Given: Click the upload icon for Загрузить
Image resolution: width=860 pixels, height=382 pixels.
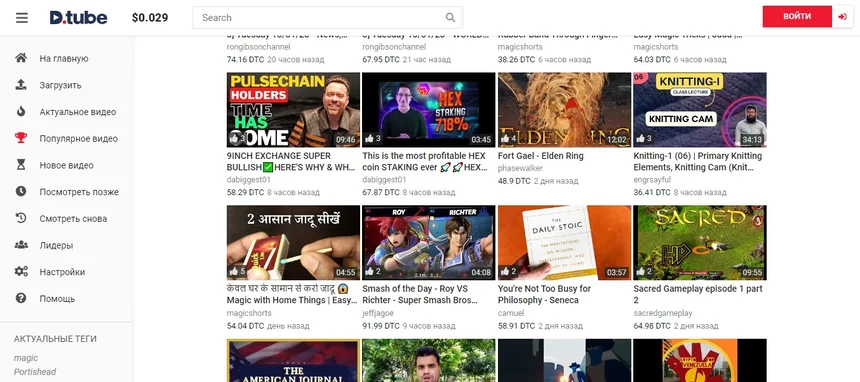Looking at the screenshot, I should click(21, 85).
